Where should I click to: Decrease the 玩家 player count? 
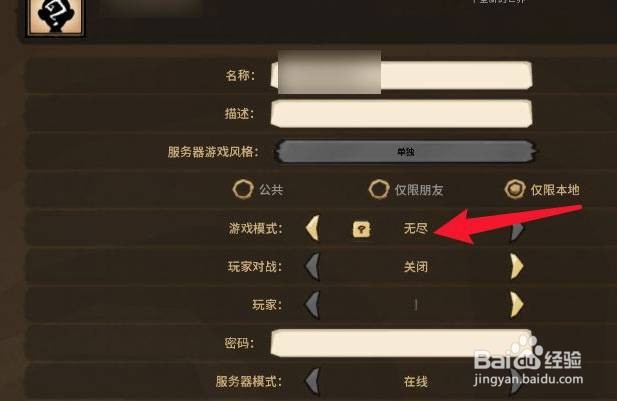point(312,305)
